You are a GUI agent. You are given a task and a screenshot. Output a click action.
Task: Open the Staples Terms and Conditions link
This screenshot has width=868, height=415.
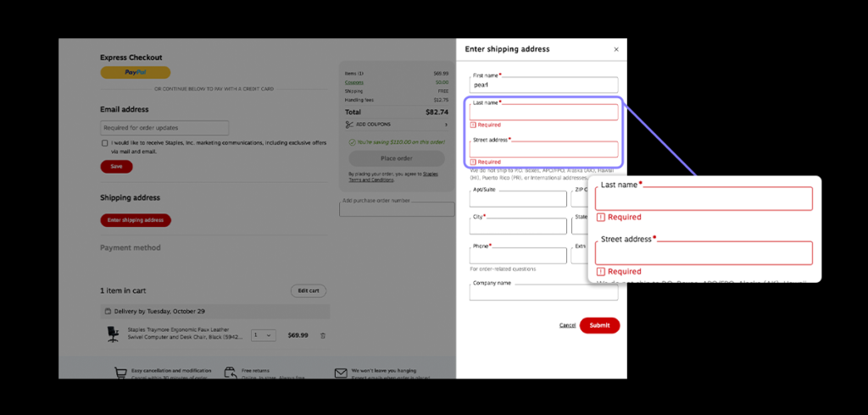pyautogui.click(x=393, y=177)
